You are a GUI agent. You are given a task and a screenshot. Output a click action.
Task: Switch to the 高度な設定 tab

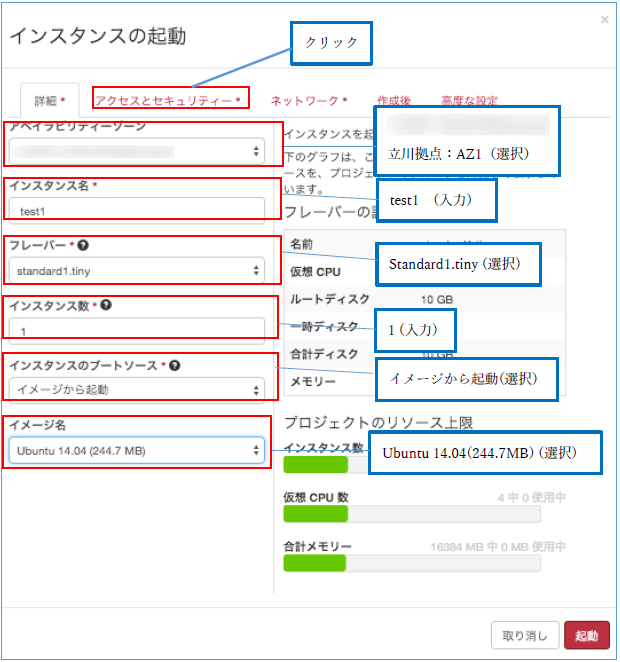point(469,100)
